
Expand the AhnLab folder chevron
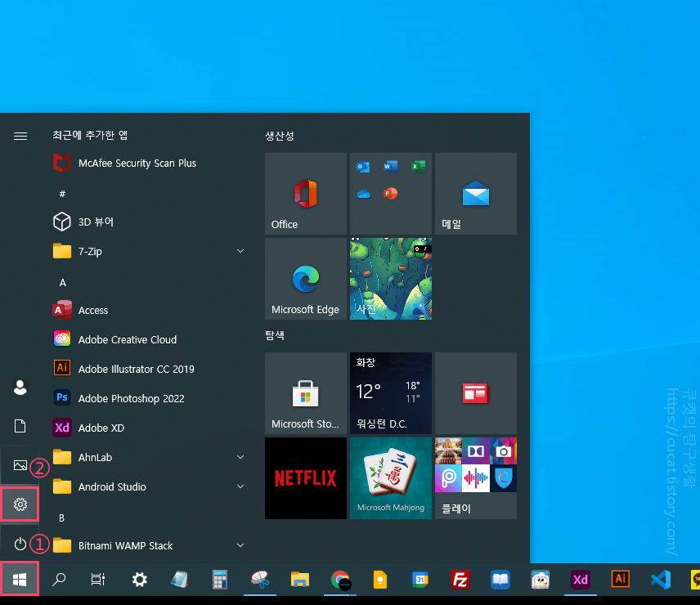(240, 457)
